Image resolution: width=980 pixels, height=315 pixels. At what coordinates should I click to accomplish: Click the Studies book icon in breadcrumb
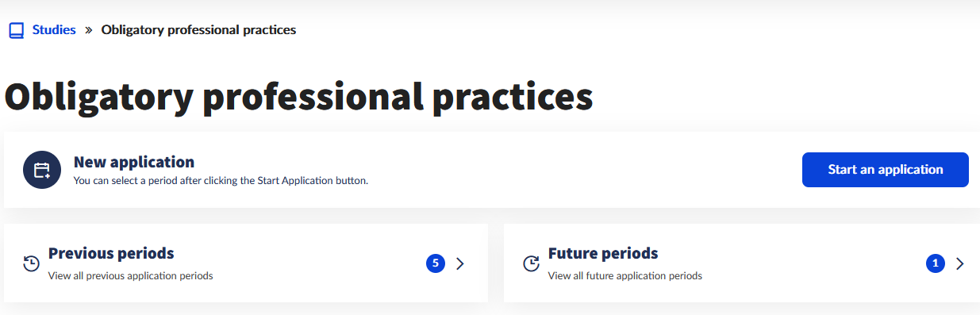[16, 30]
